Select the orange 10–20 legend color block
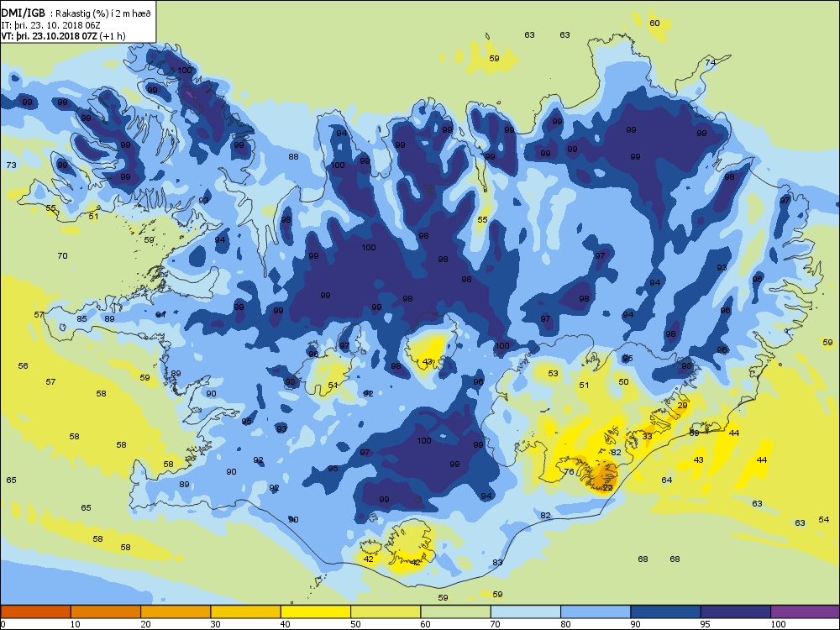The height and width of the screenshot is (630, 840). [x=106, y=612]
